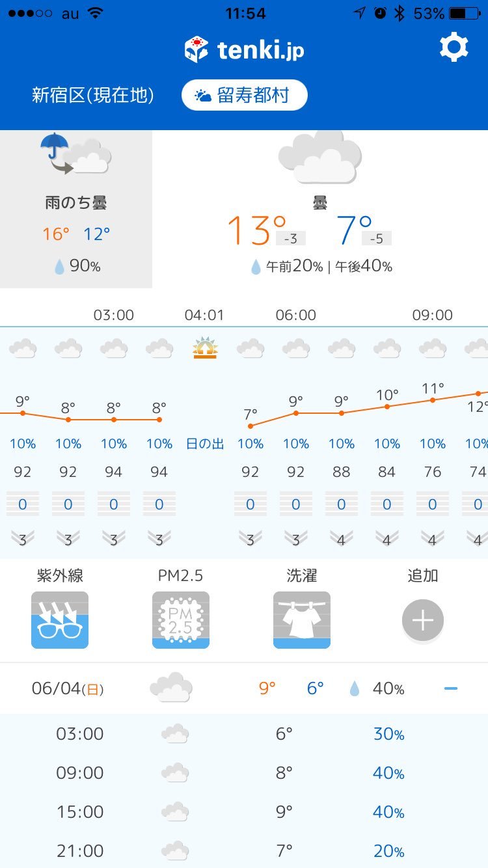Select the 雨のち曇 today forecast card

pyautogui.click(x=76, y=209)
